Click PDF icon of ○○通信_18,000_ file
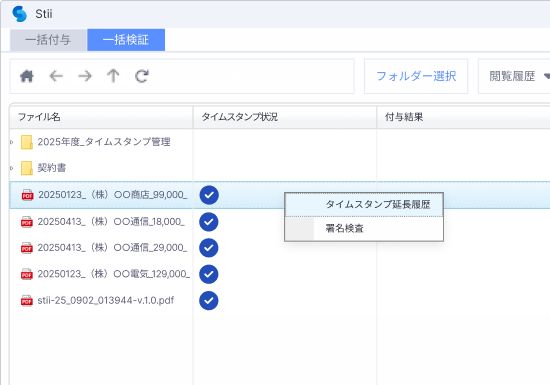 27,222
